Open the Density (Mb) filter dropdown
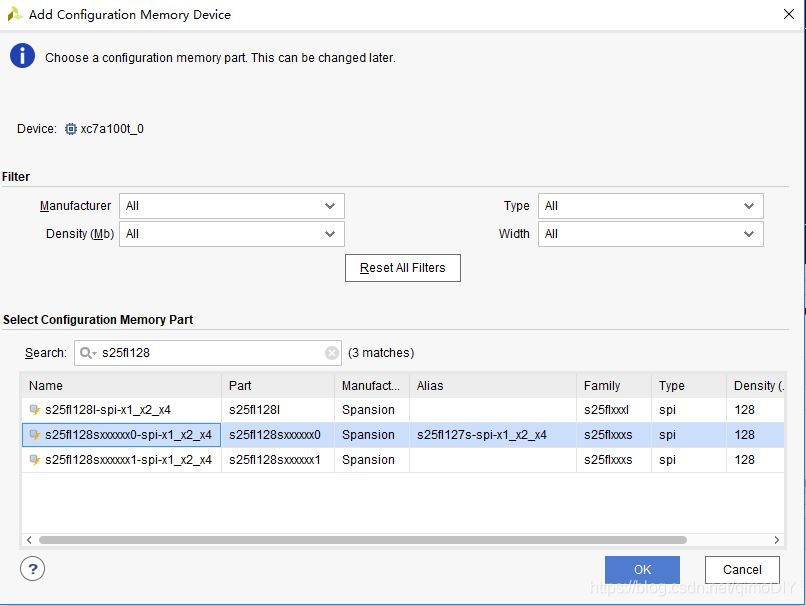 tap(333, 234)
